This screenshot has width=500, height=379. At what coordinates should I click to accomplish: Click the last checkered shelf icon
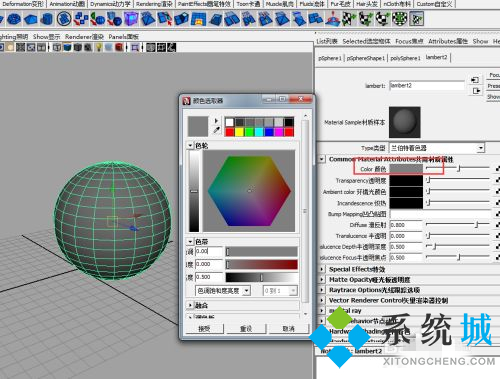click(x=417, y=19)
